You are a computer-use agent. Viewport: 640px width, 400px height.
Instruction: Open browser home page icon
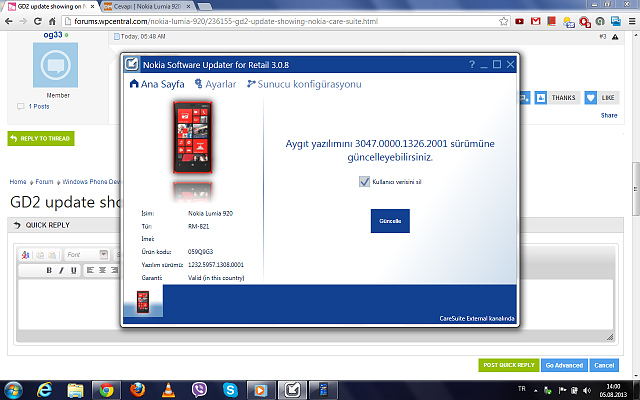(x=52, y=21)
